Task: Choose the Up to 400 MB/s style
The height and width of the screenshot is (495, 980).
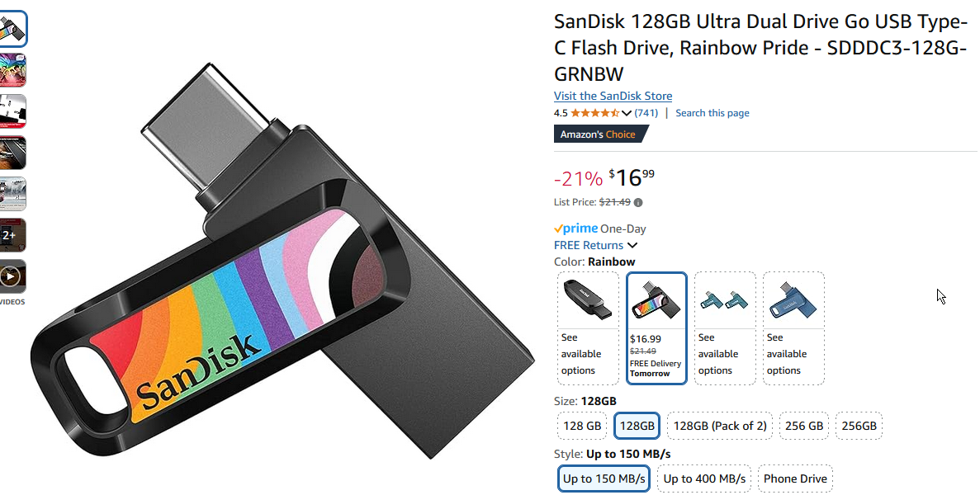Action: [703, 478]
